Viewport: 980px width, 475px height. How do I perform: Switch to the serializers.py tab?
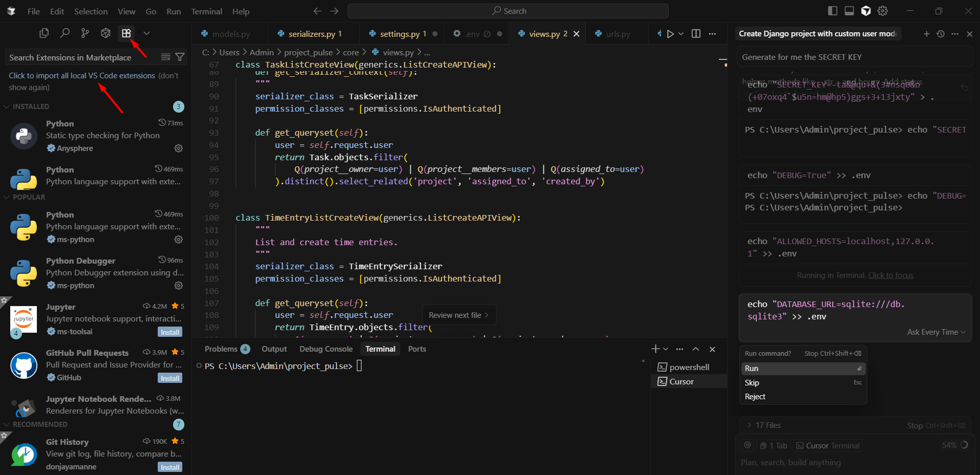[x=313, y=34]
